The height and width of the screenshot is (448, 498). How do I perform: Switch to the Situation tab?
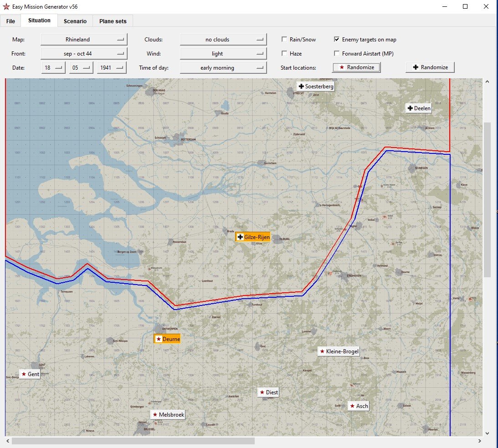pos(39,20)
